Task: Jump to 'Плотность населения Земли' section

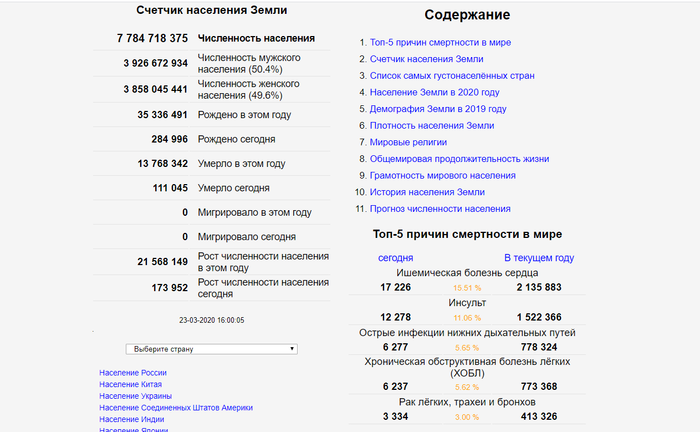Action: [432, 125]
